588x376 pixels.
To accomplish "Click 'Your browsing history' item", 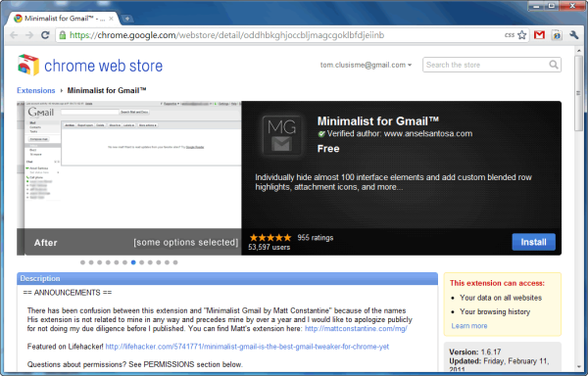I will pyautogui.click(x=495, y=311).
